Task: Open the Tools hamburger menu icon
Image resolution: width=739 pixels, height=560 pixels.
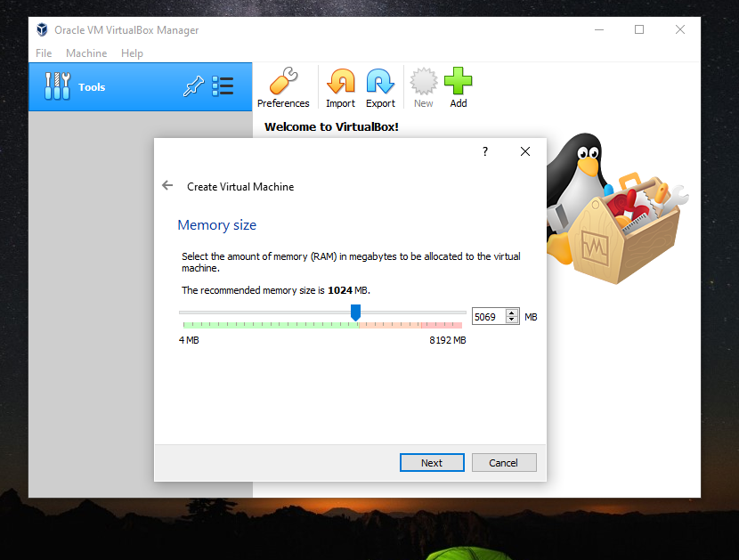Action: (223, 86)
